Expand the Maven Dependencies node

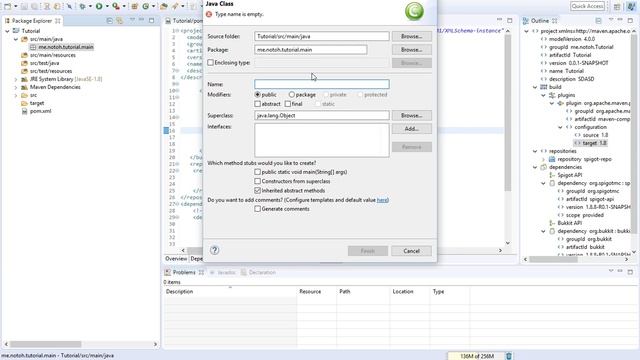[16, 87]
